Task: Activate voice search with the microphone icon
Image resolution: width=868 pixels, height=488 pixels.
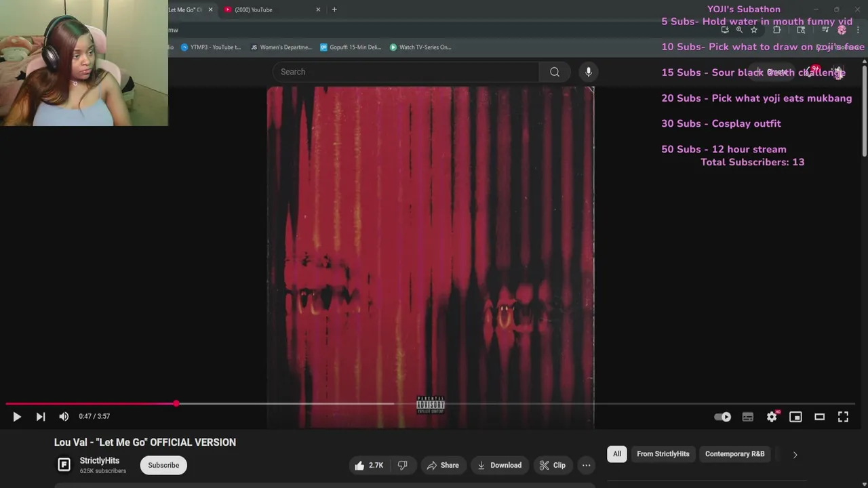Action: 589,72
